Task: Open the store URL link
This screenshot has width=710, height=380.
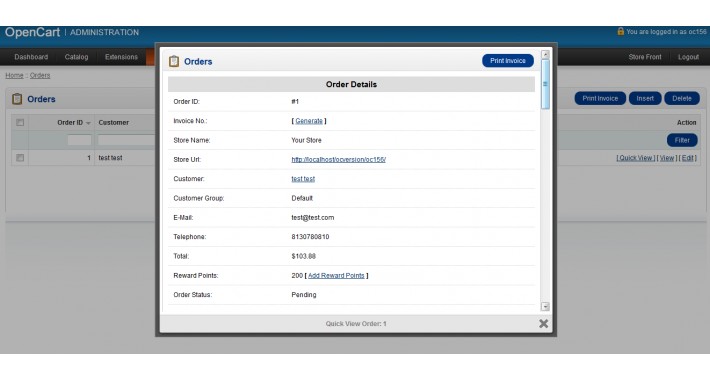Action: click(338, 159)
